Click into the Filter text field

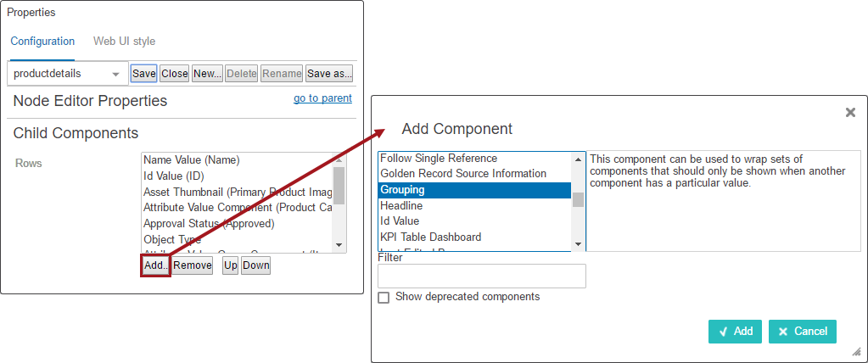[481, 276]
